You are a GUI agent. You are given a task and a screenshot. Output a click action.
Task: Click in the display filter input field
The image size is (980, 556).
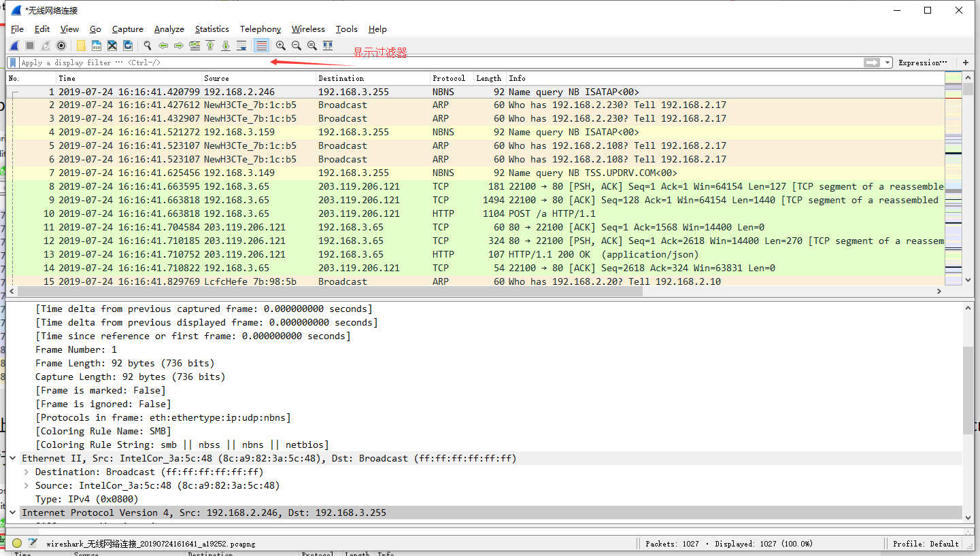pos(441,63)
